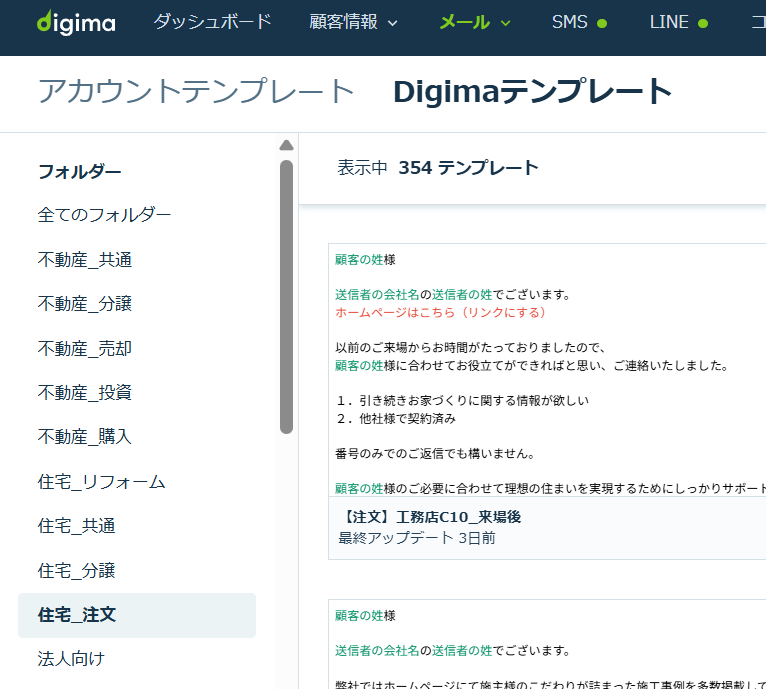Click the digima logo
The height and width of the screenshot is (689, 766).
click(x=76, y=22)
